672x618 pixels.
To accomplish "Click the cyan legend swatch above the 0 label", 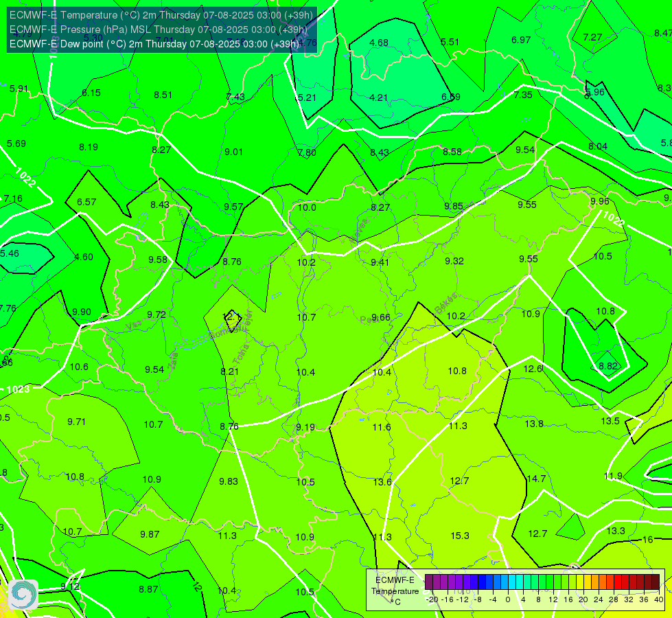I will click(511, 582).
